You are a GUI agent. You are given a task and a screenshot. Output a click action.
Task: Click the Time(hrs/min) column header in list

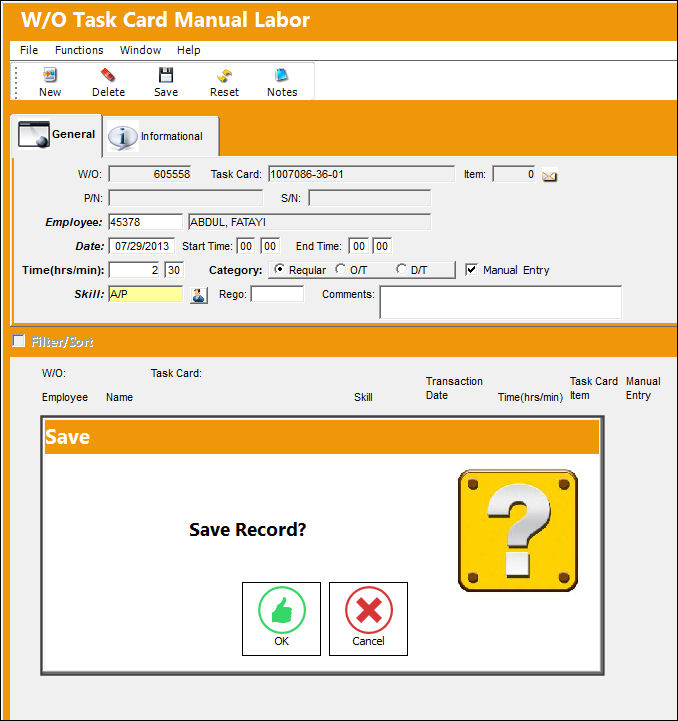(x=530, y=397)
